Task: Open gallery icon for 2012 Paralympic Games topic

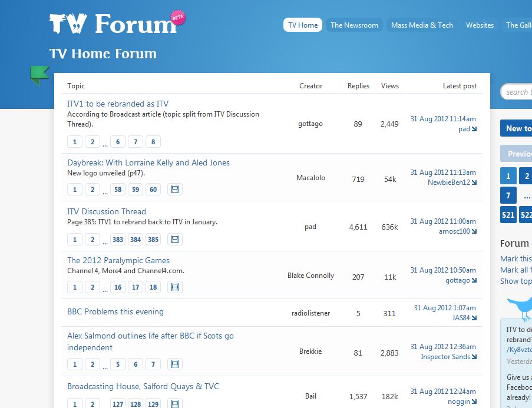Action: pos(175,287)
